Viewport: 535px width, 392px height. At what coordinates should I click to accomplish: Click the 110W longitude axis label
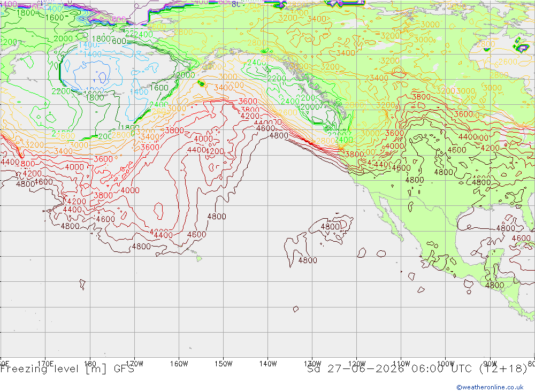pos(401,363)
